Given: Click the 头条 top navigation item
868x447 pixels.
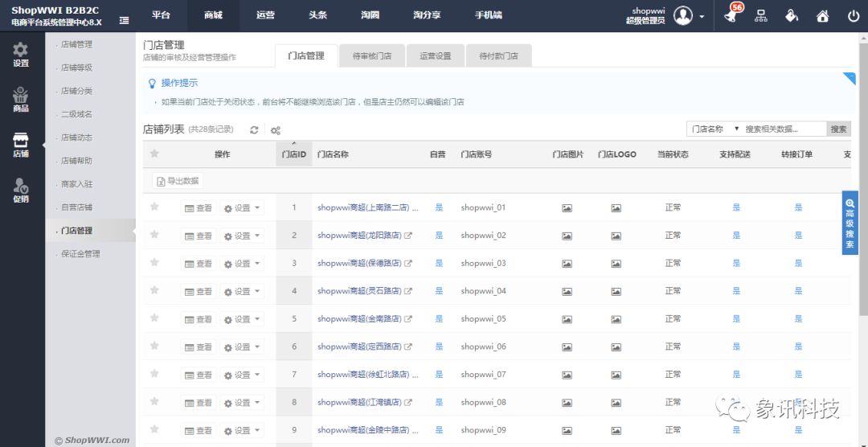Looking at the screenshot, I should [x=317, y=15].
